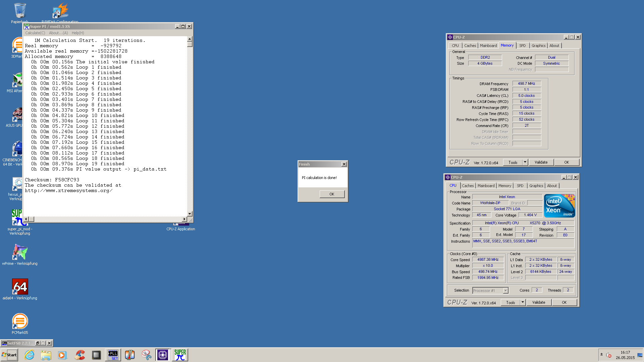The width and height of the screenshot is (644, 362).
Task: Click the gray CPU chip taskbar icon
Action: (x=96, y=355)
